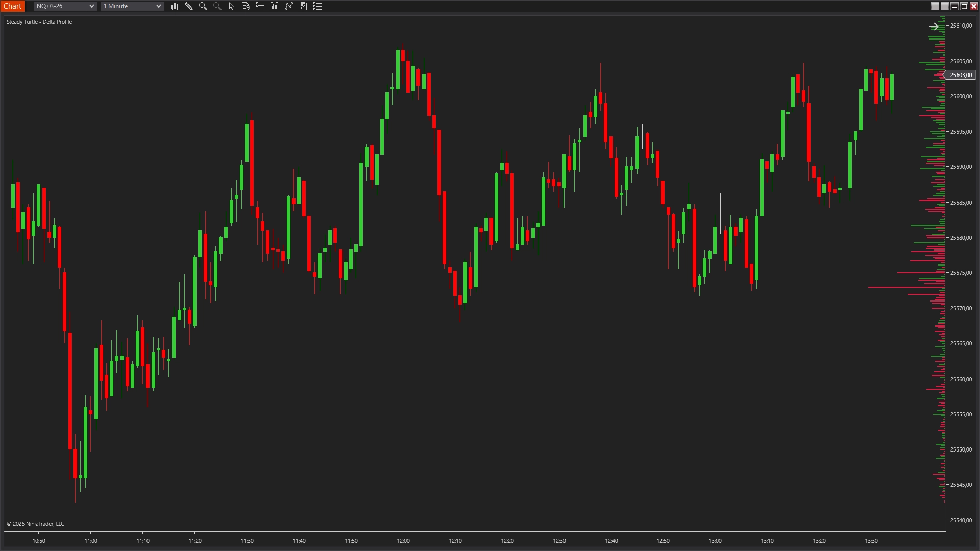Image resolution: width=980 pixels, height=551 pixels.
Task: Click the 25603,00 current price marker
Action: pos(961,75)
